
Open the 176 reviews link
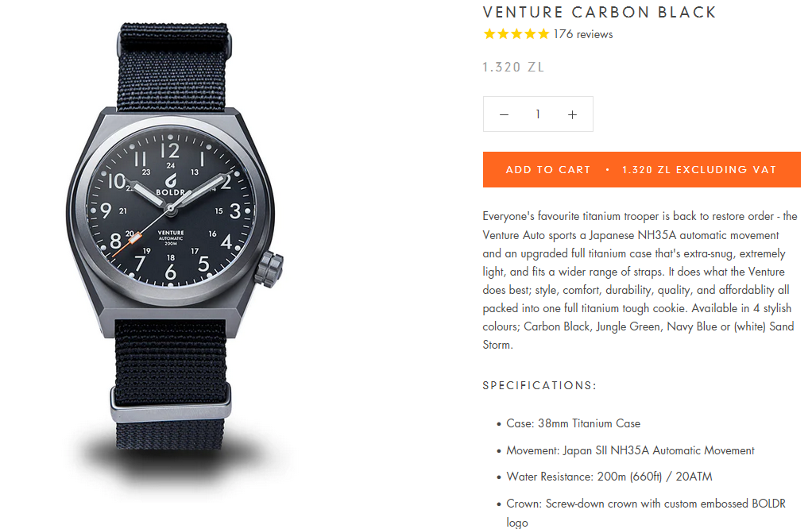click(x=583, y=34)
